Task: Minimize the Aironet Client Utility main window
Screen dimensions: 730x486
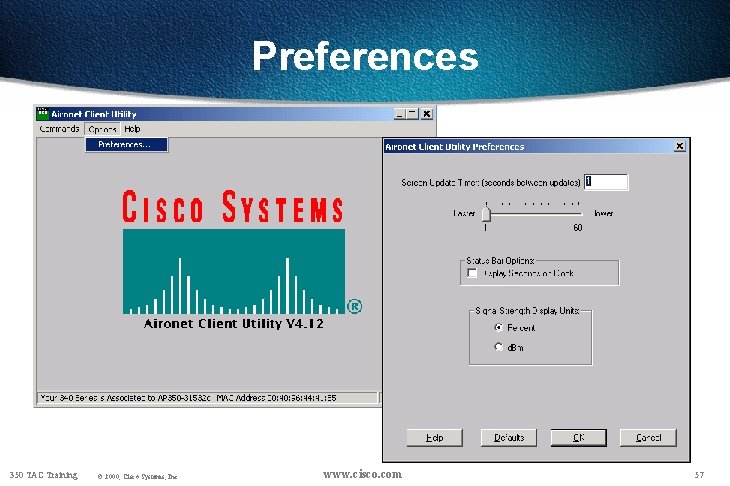Action: pos(399,114)
